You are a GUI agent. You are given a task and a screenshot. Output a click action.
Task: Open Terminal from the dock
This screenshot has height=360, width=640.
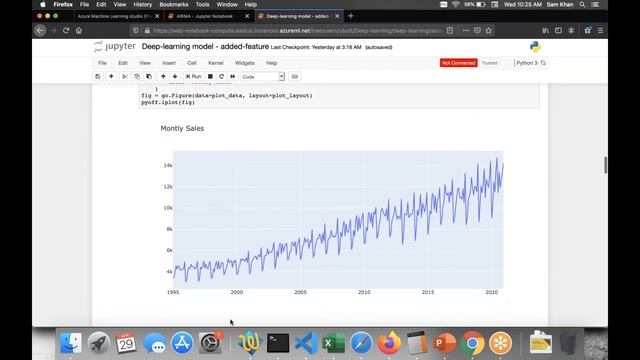[278, 343]
